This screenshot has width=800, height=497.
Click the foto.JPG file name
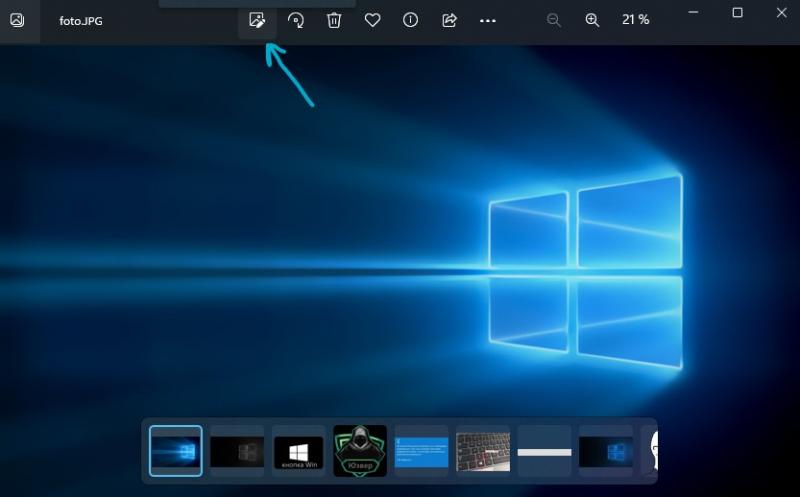coord(81,21)
